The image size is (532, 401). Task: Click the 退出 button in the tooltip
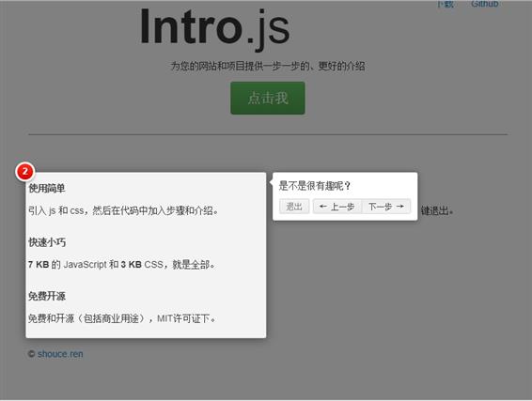[x=294, y=207]
